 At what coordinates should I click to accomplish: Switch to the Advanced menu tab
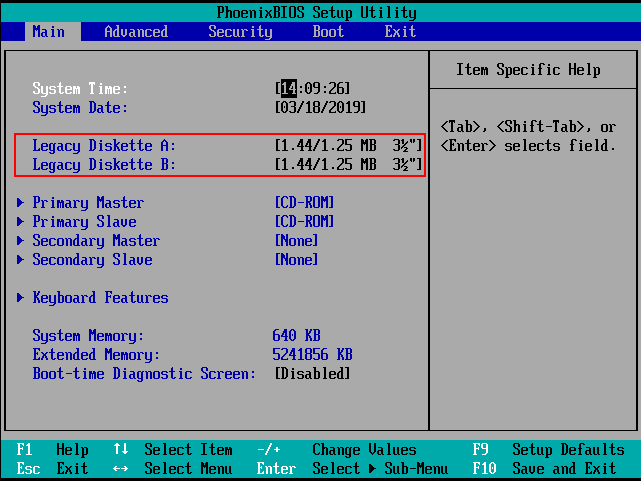pyautogui.click(x=136, y=31)
